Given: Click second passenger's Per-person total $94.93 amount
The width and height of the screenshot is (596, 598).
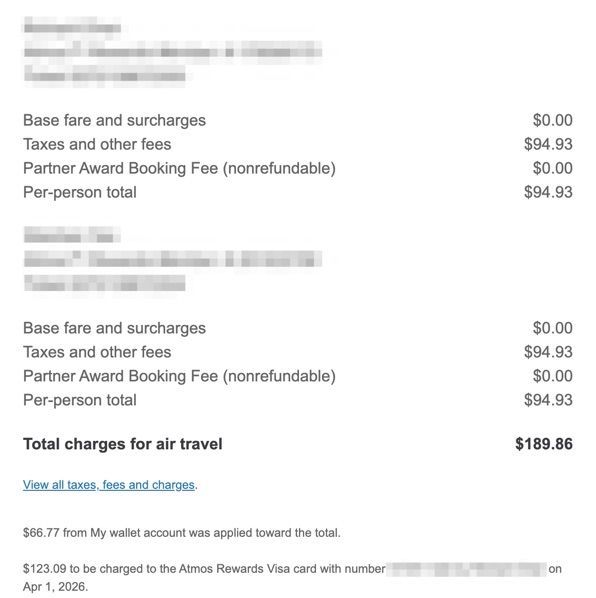Looking at the screenshot, I should tap(548, 400).
